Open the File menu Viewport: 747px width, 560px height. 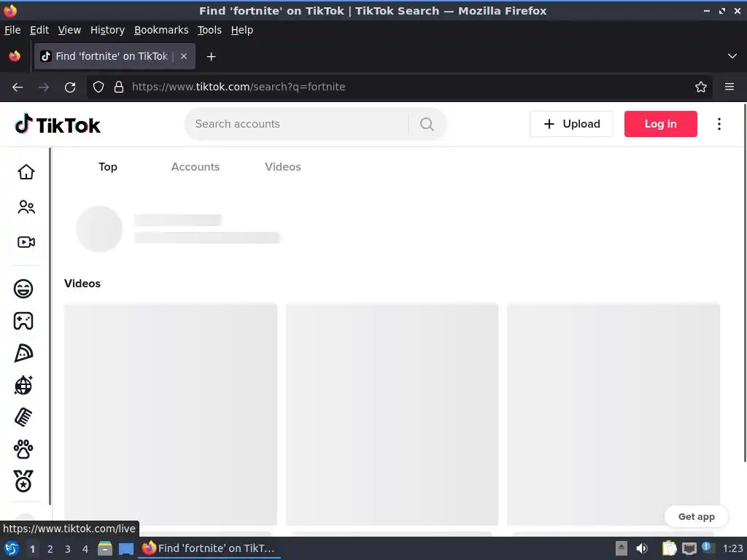(12, 30)
